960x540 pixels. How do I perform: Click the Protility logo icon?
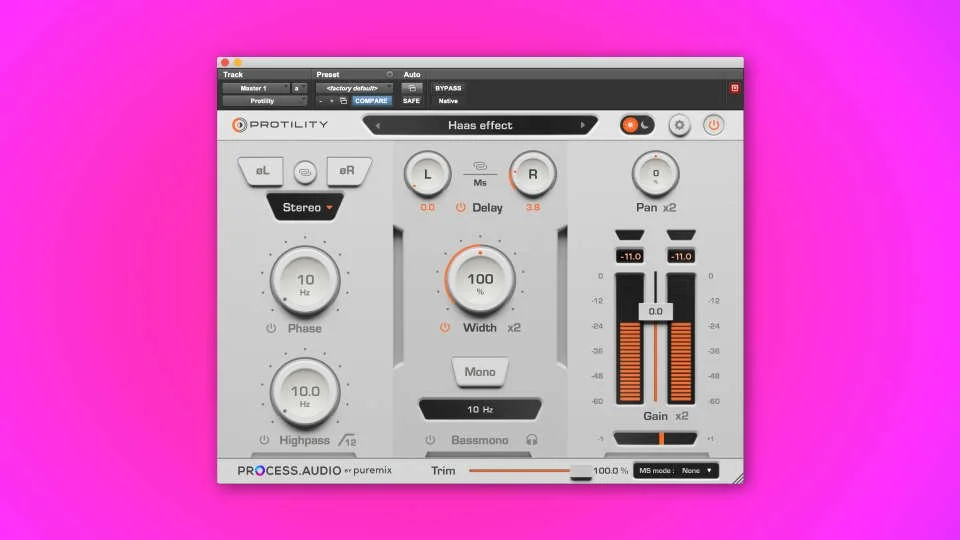click(239, 125)
